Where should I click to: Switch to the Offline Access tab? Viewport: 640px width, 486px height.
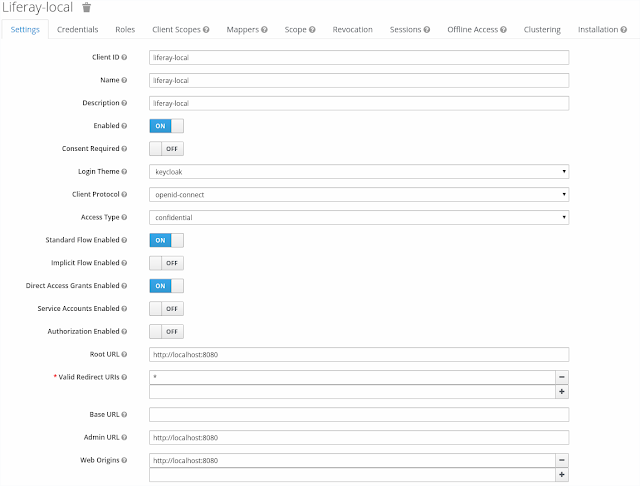coord(477,29)
